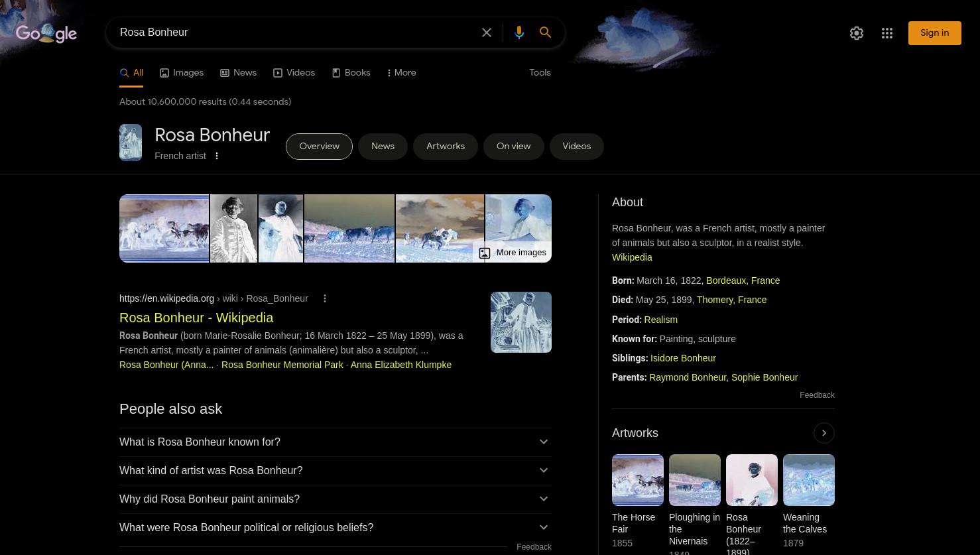Open first horse painting image in carousel
This screenshot has height=555, width=980.
pyautogui.click(x=164, y=229)
